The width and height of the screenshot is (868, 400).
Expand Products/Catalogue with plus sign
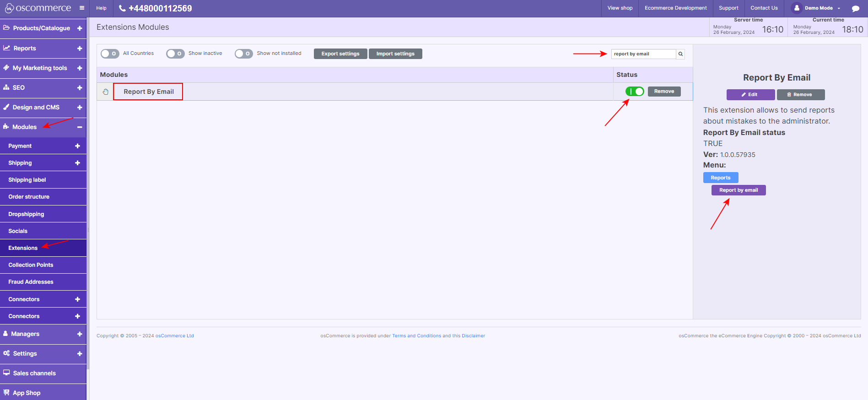(80, 28)
